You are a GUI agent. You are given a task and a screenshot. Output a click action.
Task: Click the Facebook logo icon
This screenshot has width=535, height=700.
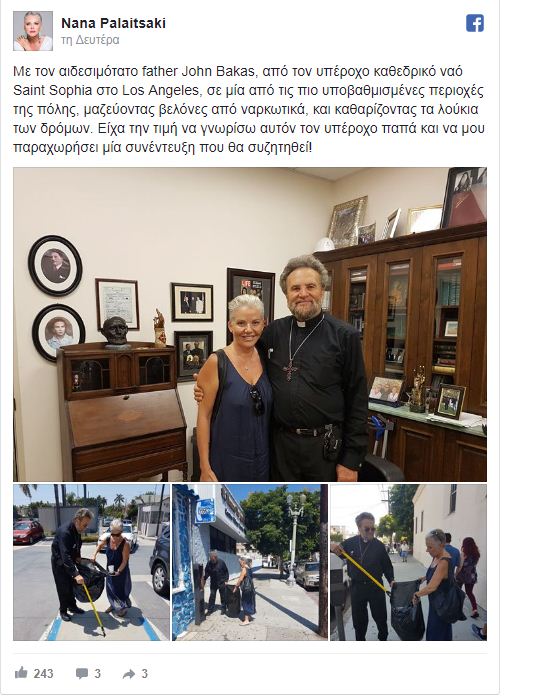475,23
